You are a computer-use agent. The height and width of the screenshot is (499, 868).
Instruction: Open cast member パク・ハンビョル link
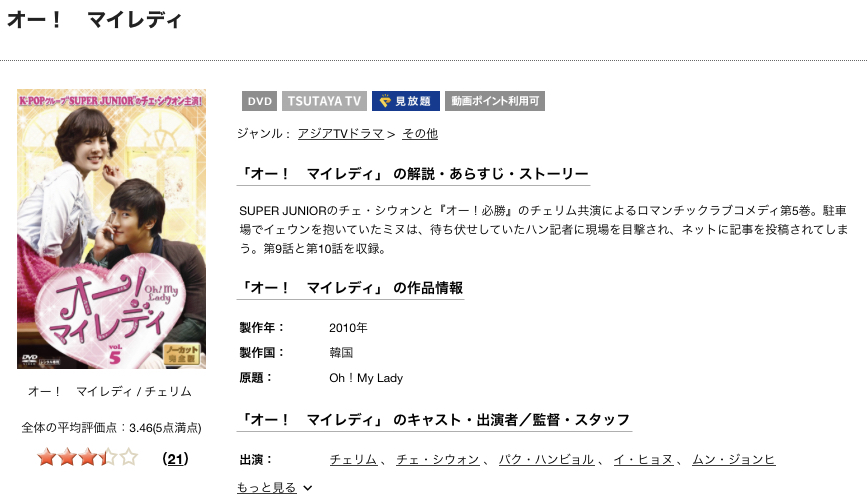(x=546, y=459)
